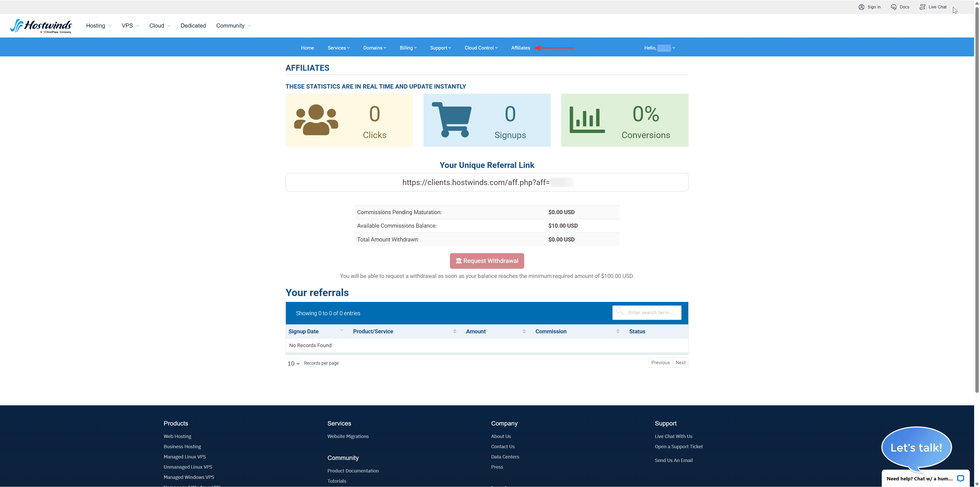Click the Previous pagination button
Image resolution: width=980 pixels, height=487 pixels.
pos(660,363)
